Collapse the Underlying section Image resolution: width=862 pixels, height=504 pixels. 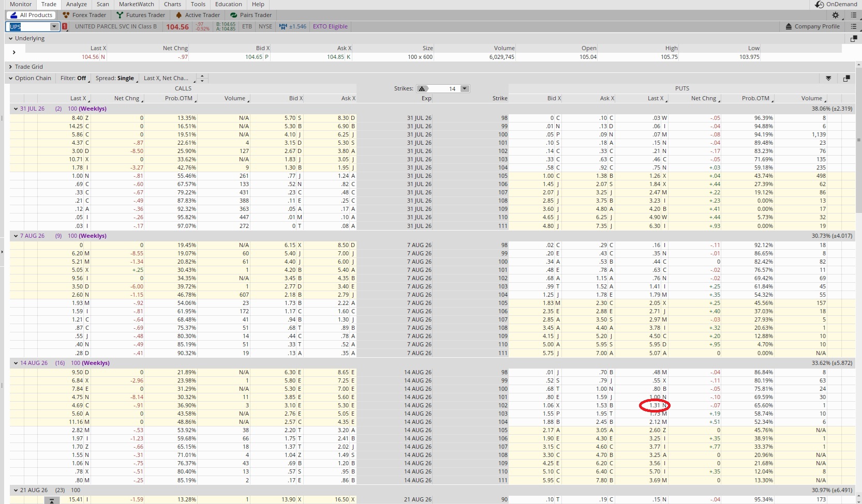click(10, 38)
